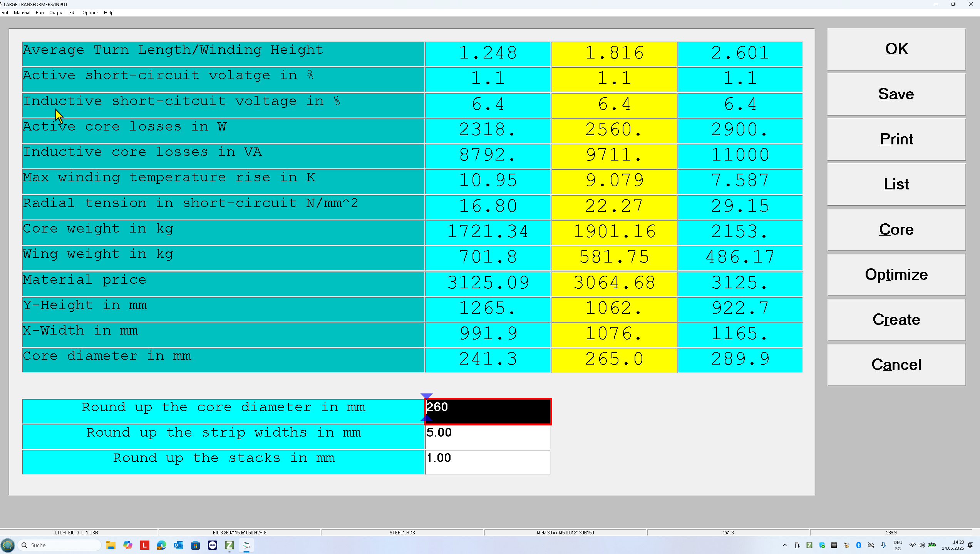Run Optimize on the design
Image resolution: width=980 pixels, height=554 pixels.
(x=896, y=274)
